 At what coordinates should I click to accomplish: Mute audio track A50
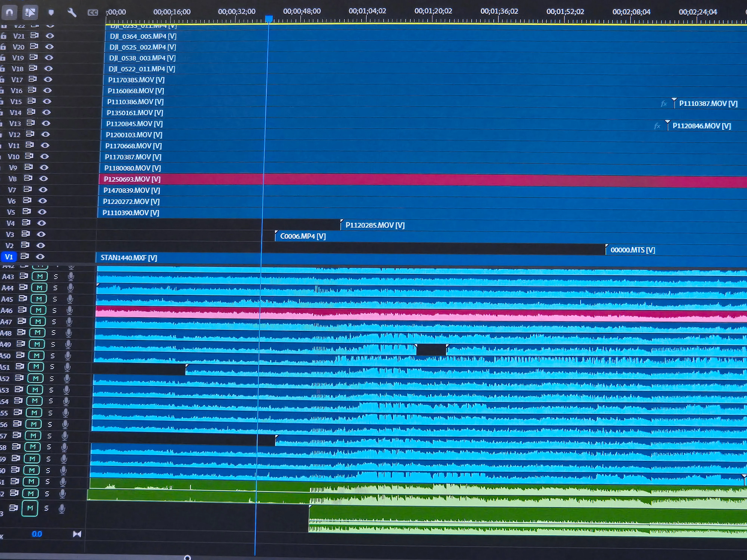pyautogui.click(x=36, y=355)
